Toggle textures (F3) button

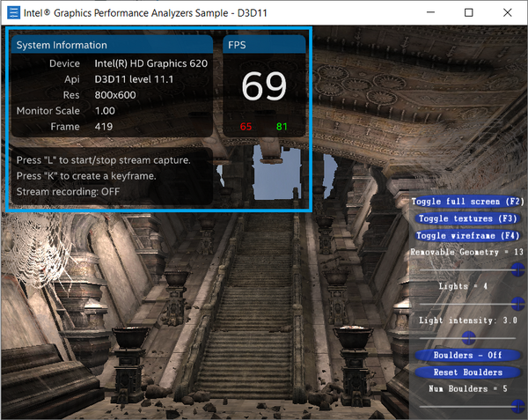tap(468, 218)
